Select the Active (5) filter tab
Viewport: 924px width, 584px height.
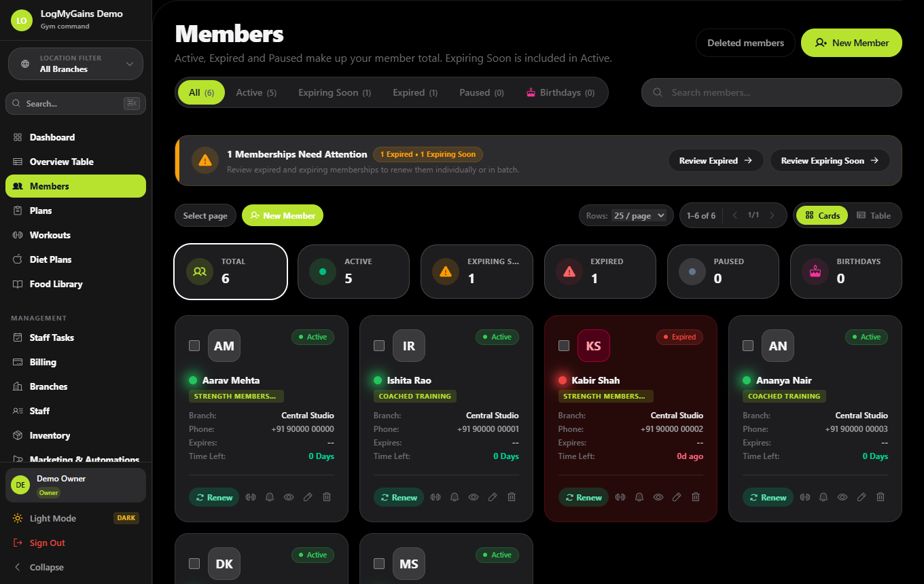click(256, 92)
